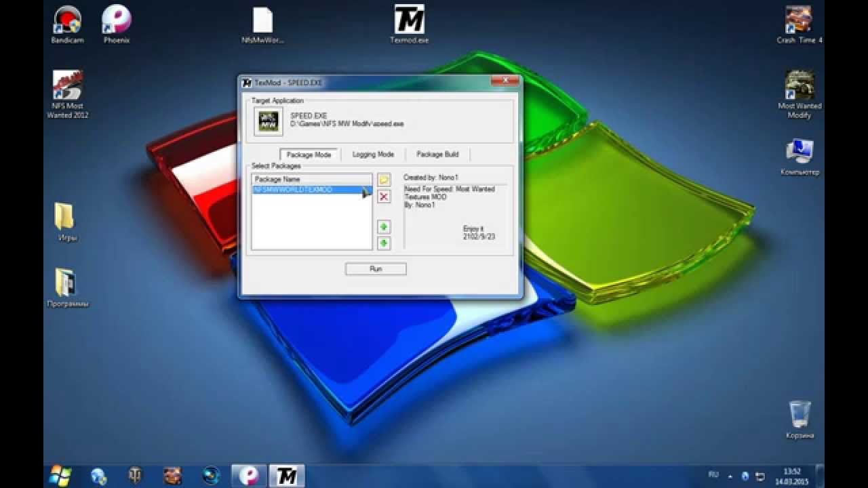Screen dimensions: 868x488
Task: Switch to Package Mode tab
Action: tap(309, 155)
